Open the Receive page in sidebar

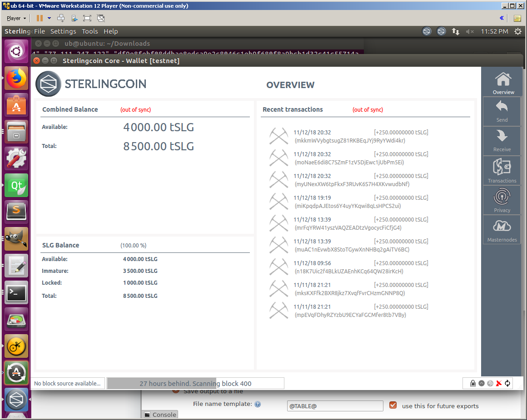click(502, 141)
